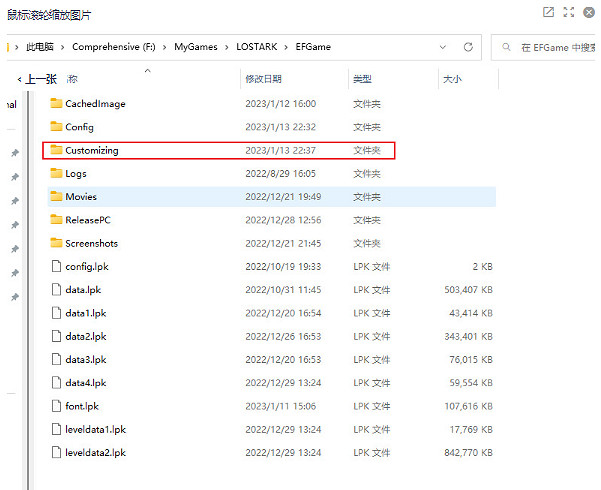Open the address bar history dropdown
Viewport: 601px width, 490px height.
coord(441,47)
